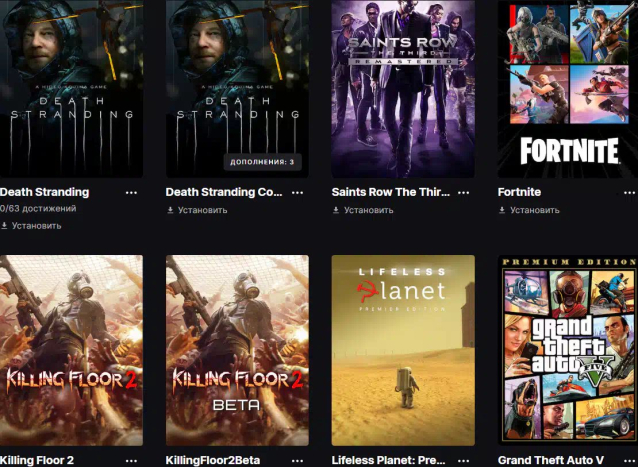Open Killing Floor 2 cover art

coord(71,350)
